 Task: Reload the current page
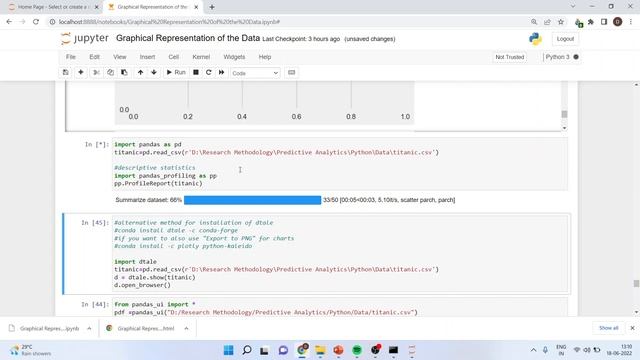(x=36, y=22)
